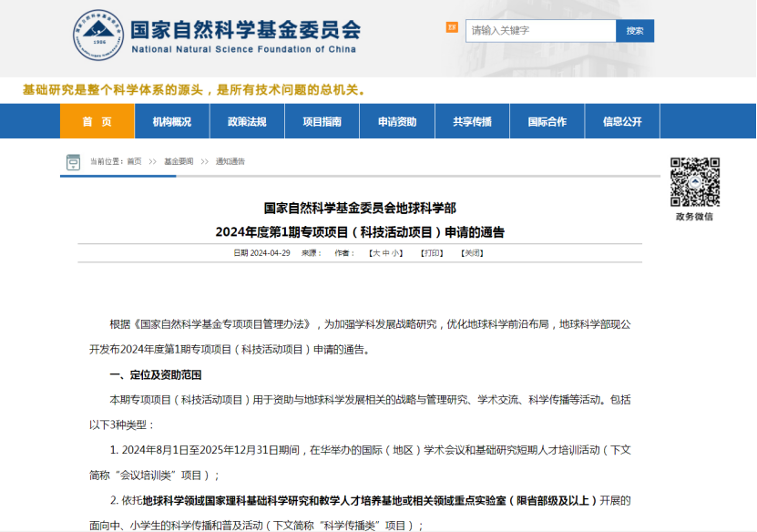Click 基金要闻 in the breadcrumb
Viewport: 757px width, 532px height.
(179, 161)
